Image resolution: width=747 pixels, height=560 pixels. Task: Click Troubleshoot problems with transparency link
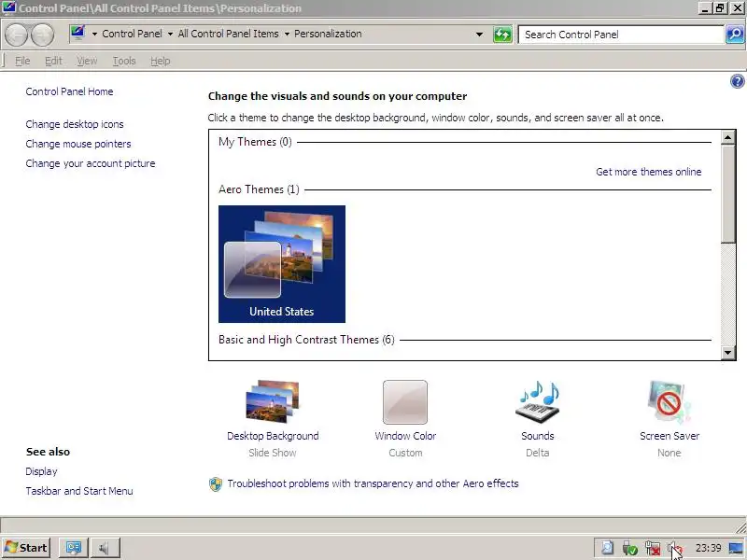tap(373, 483)
